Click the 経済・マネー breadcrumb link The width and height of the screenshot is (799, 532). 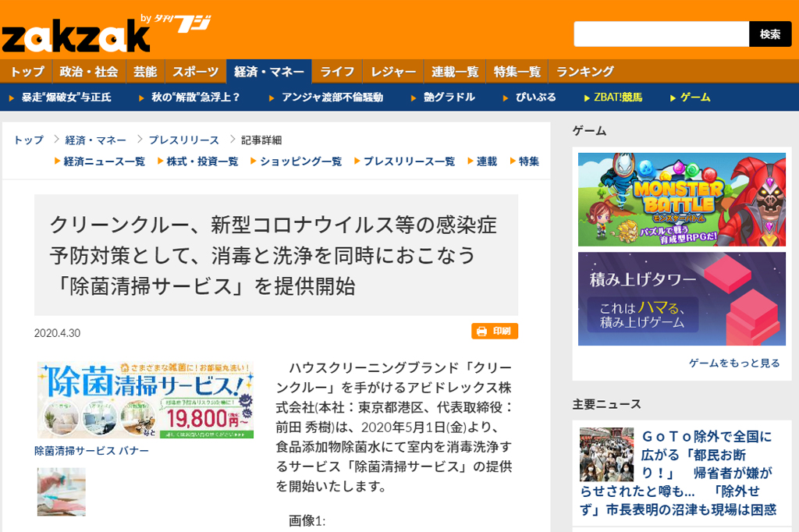click(x=95, y=140)
